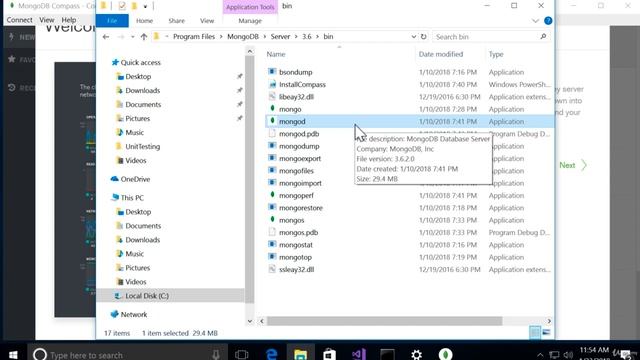This screenshot has height=360, width=640.
Task: Select the libeay32.dll file
Action: pos(296,97)
